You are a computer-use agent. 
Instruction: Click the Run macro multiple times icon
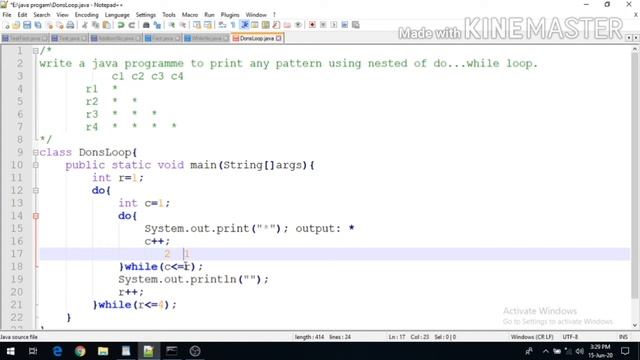tap(344, 25)
